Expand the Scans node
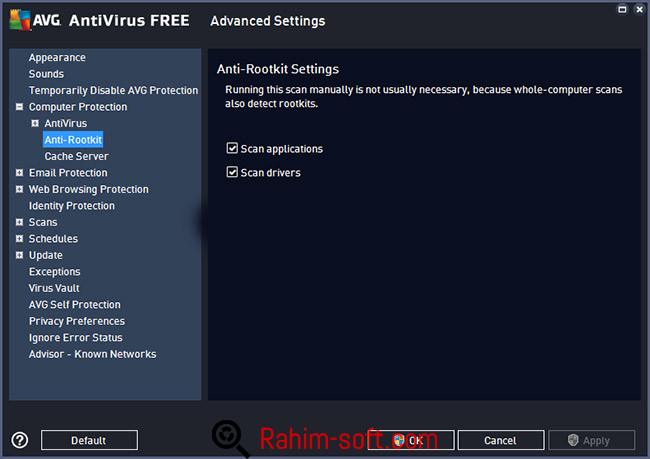Screen dimensions: 650x459 tap(19, 222)
